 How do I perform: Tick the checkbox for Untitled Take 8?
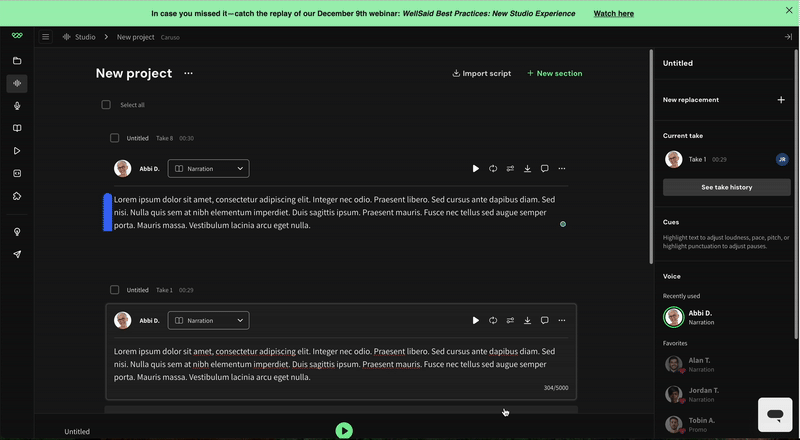115,138
